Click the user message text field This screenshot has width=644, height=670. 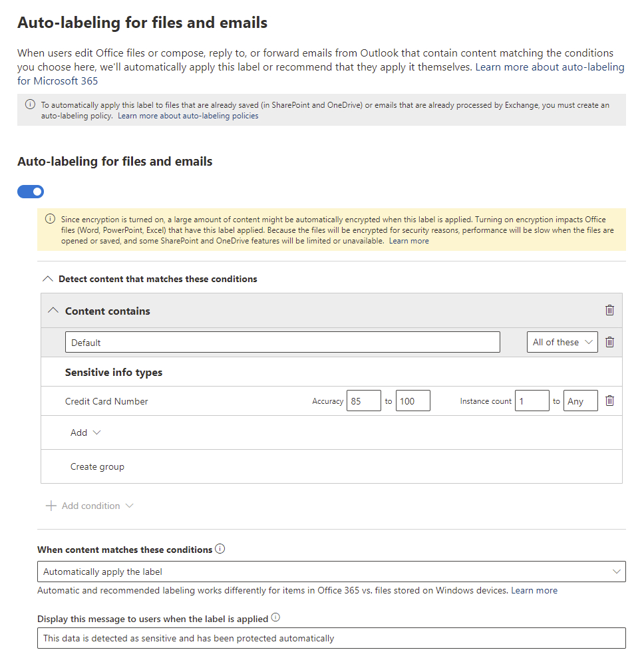(x=331, y=638)
